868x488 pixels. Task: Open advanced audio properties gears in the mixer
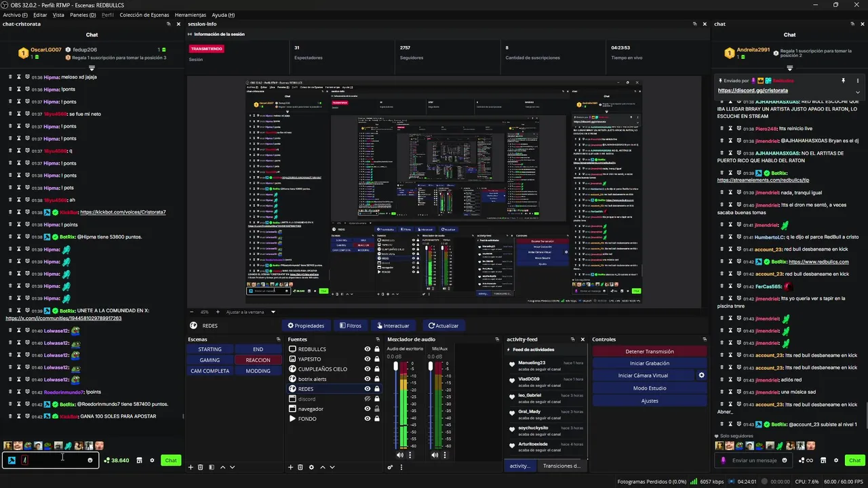(390, 467)
